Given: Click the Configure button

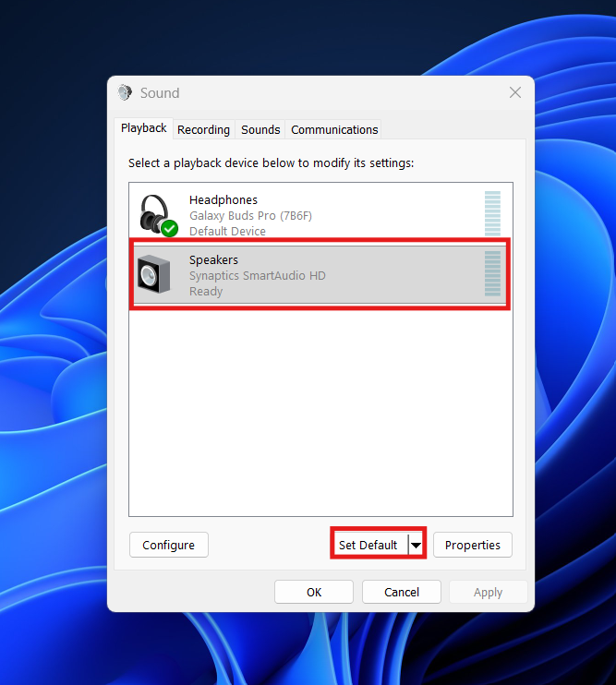Looking at the screenshot, I should point(169,545).
